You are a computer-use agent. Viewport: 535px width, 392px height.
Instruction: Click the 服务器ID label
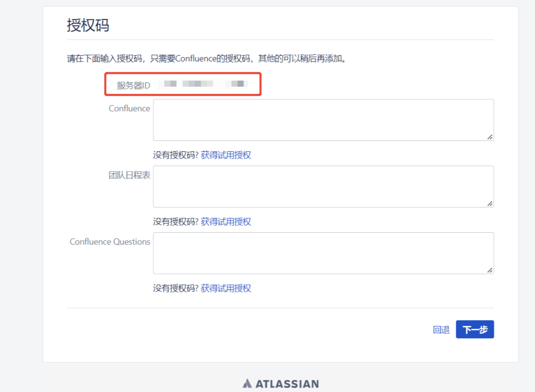click(x=133, y=85)
